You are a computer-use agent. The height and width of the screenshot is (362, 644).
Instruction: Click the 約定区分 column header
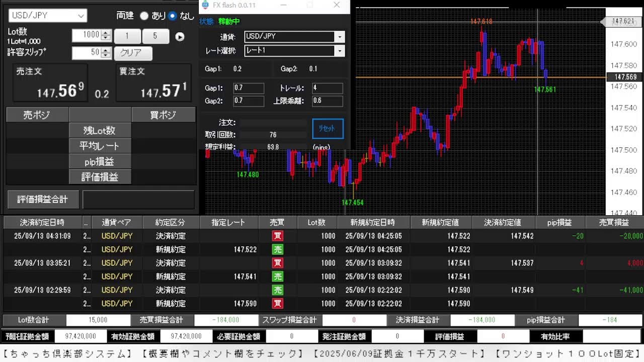click(171, 222)
